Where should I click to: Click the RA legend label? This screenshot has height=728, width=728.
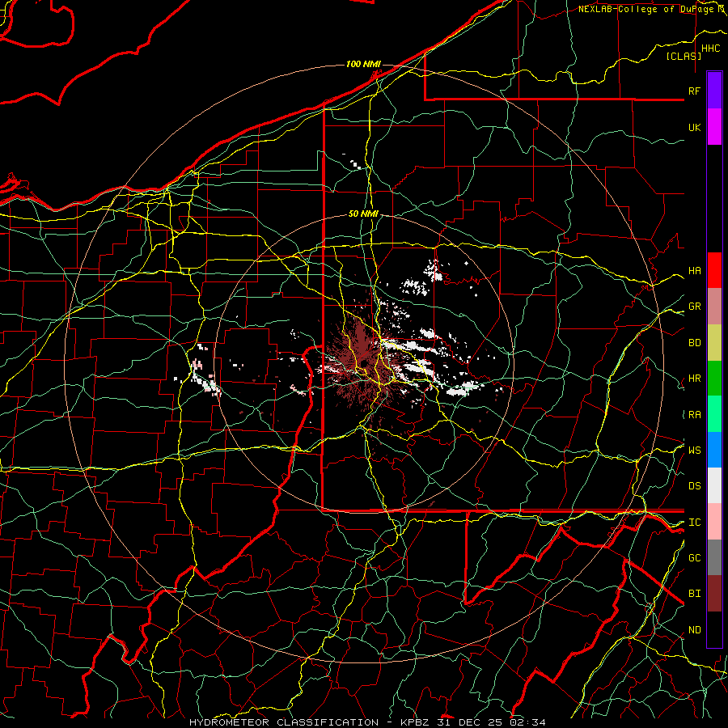pyautogui.click(x=695, y=415)
